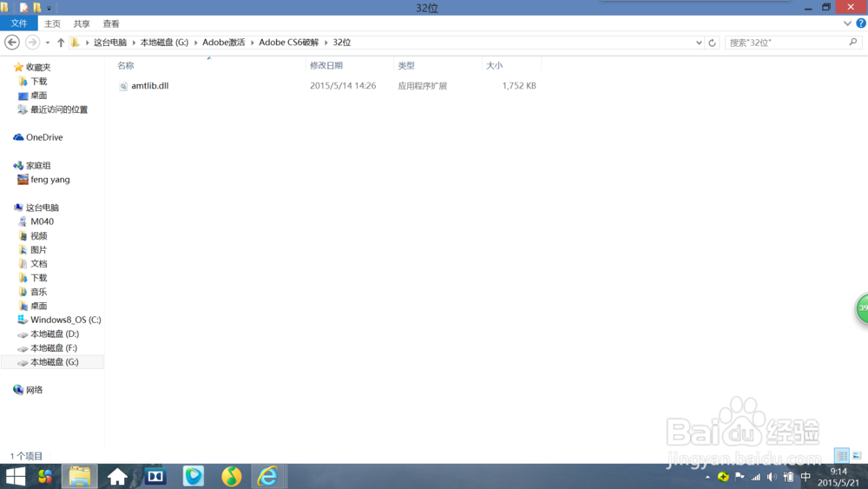
Task: Open clock showing 9:14
Action: [x=838, y=477]
